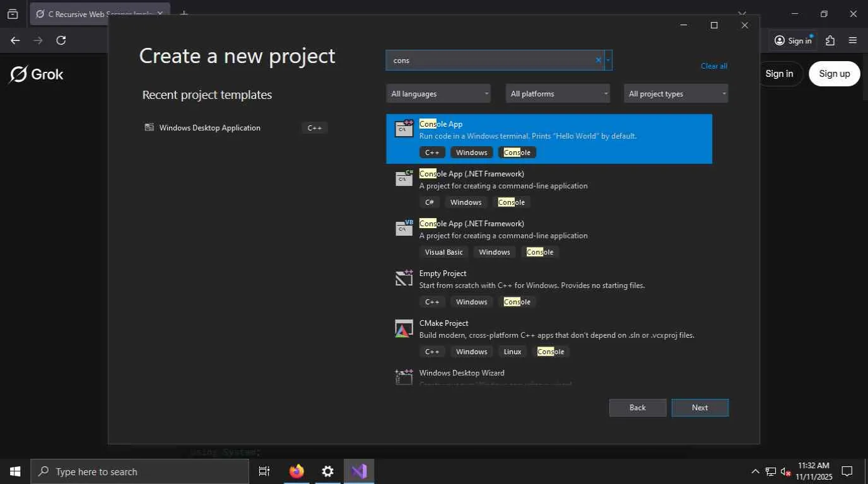The image size is (868, 484).
Task: Open the Firefox extensions puzzle icon
Action: click(830, 40)
